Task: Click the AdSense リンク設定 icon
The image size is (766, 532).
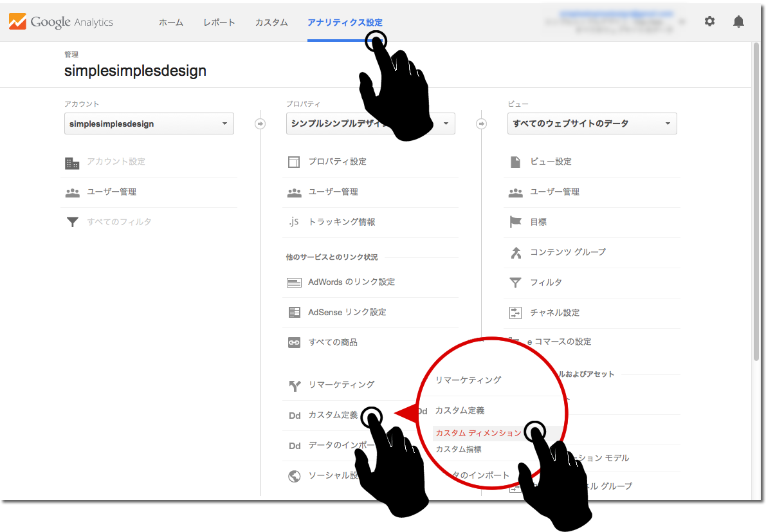Action: click(x=294, y=312)
